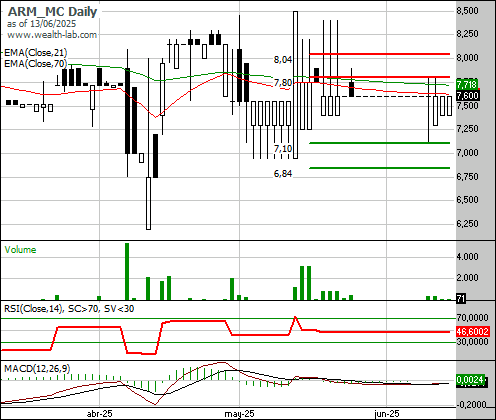Click the 6,250 price axis label

[467, 223]
